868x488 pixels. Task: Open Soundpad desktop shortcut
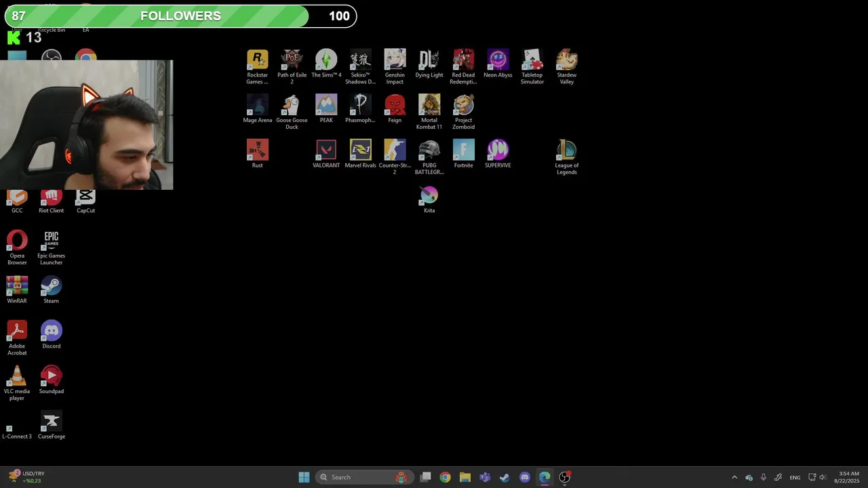pos(51,380)
